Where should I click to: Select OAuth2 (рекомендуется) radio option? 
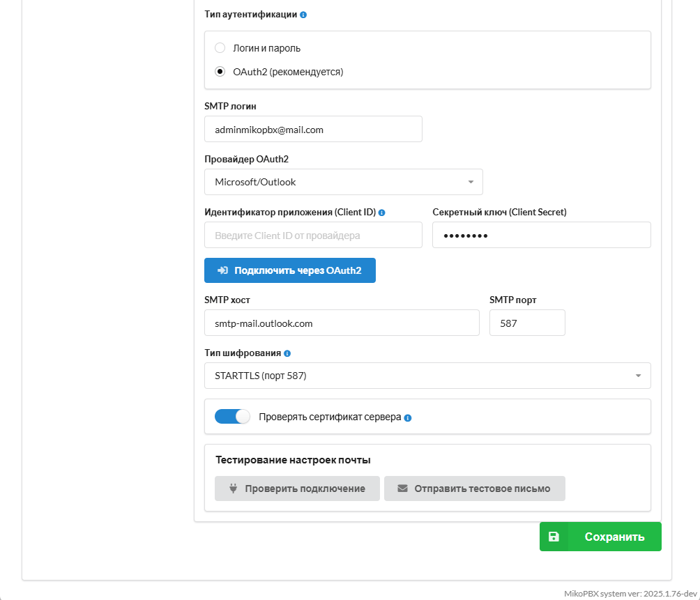click(220, 71)
